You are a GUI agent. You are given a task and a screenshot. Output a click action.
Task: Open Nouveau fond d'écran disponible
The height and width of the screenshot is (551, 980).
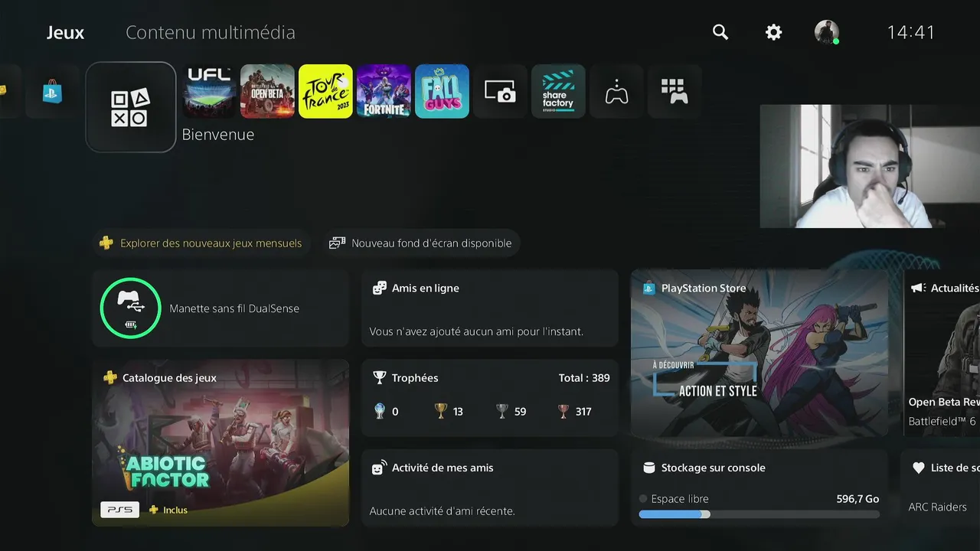[x=420, y=243]
